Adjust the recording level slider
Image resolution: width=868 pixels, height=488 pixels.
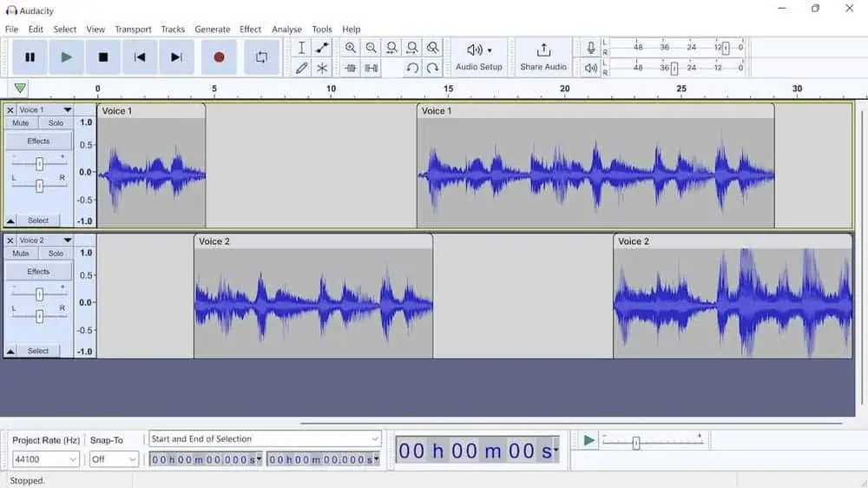coord(725,48)
